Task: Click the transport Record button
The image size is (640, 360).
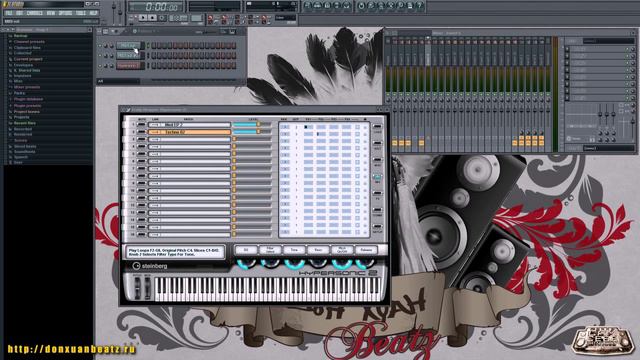Action: (x=162, y=18)
